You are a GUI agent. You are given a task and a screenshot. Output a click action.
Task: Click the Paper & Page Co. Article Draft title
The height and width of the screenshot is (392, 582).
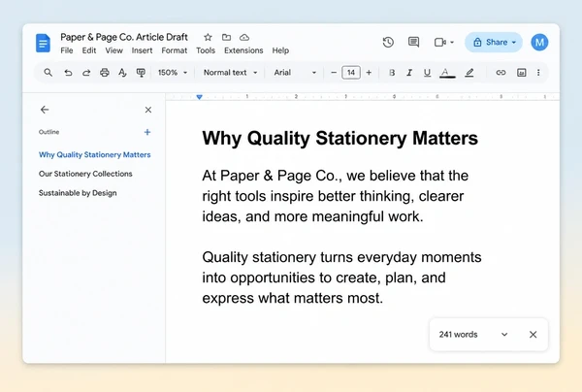pos(124,37)
